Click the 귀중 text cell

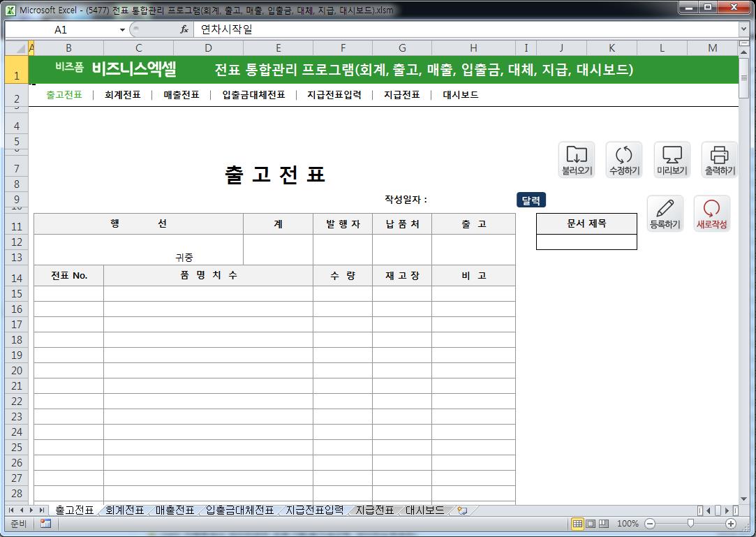184,258
